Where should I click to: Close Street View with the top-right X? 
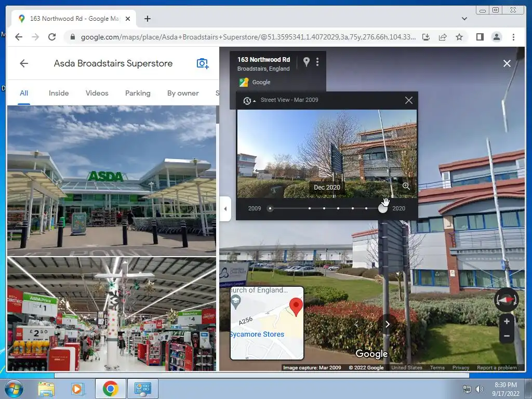(x=507, y=63)
